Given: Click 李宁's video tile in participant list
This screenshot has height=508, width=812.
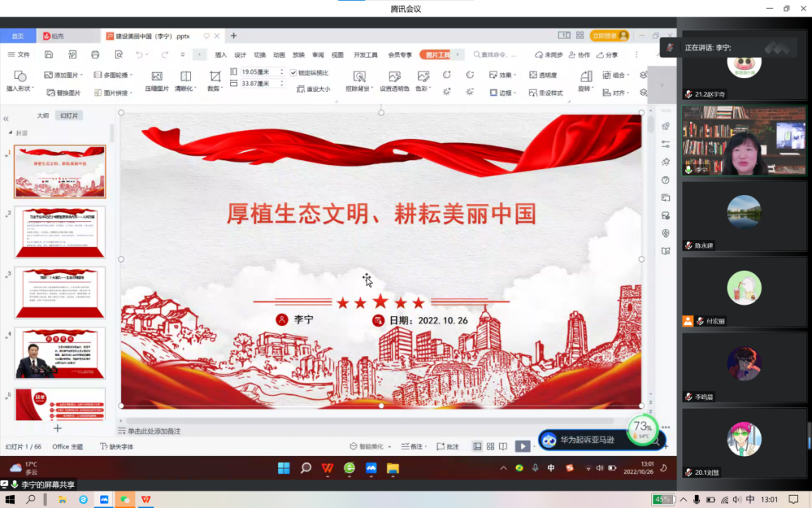Looking at the screenshot, I should 744,141.
